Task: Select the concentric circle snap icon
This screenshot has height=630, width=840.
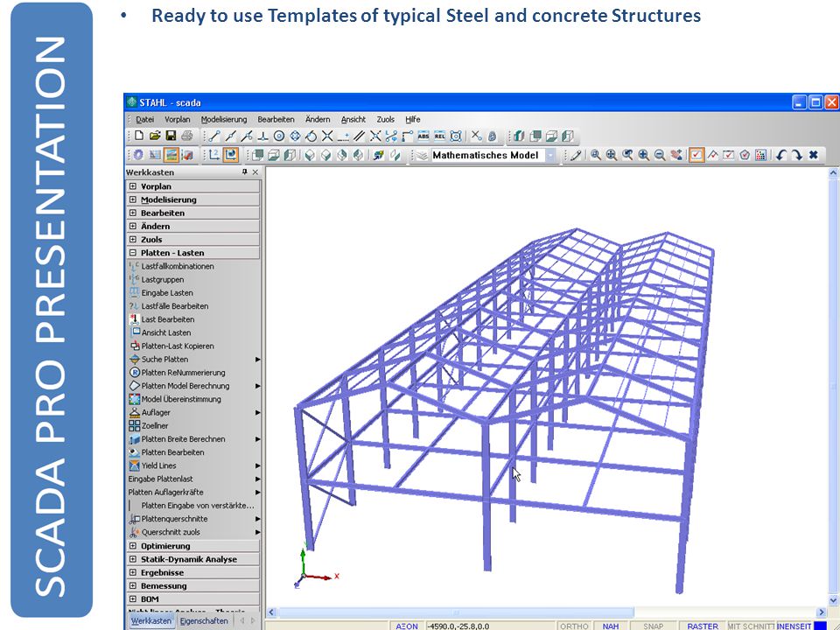Action: point(278,136)
